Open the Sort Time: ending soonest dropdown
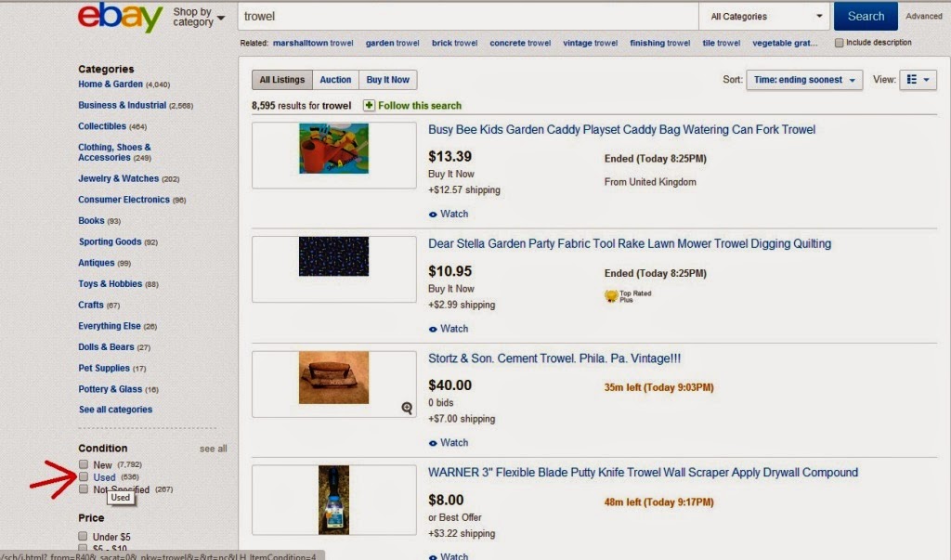The width and height of the screenshot is (951, 560). coord(804,80)
